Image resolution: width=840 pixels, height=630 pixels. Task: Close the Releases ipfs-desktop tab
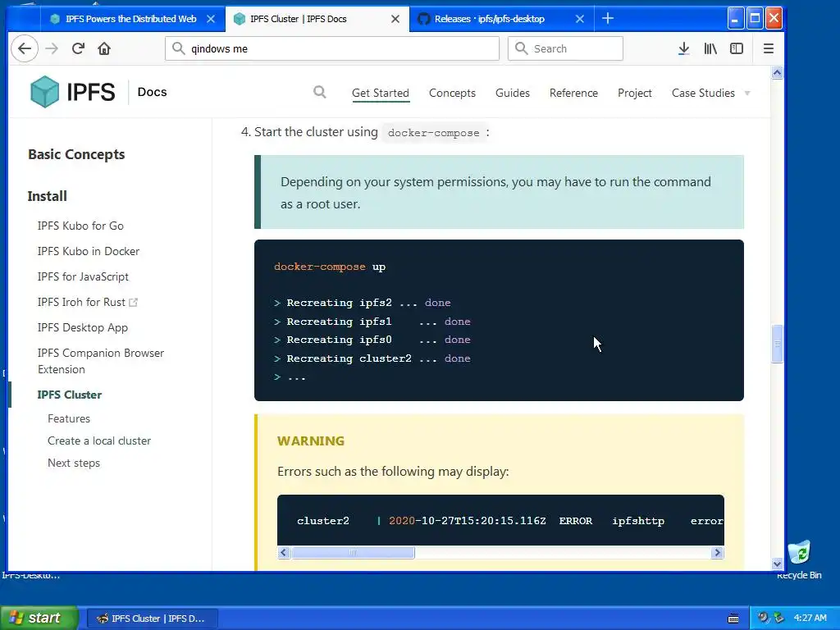(580, 19)
